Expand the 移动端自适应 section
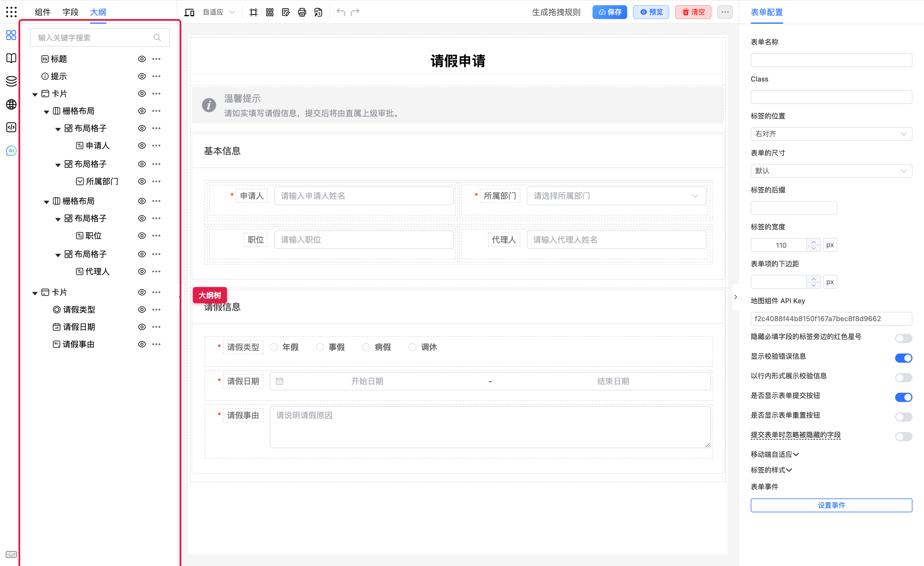This screenshot has height=566, width=924. [775, 454]
